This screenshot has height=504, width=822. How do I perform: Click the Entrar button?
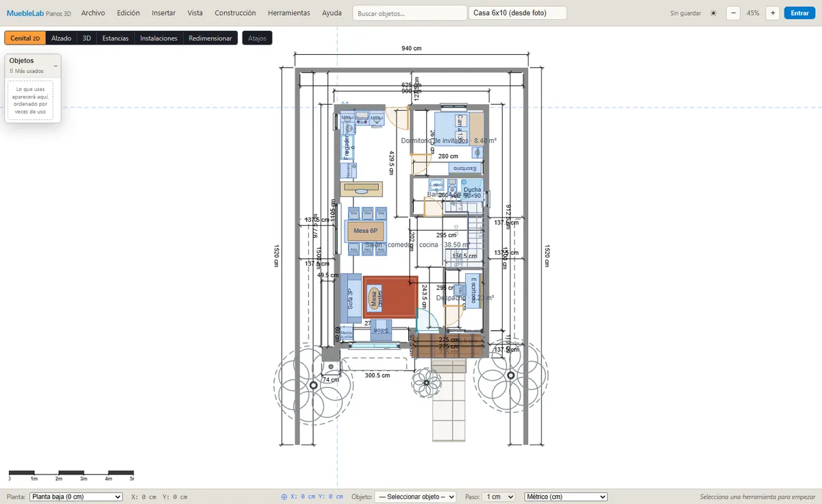point(799,13)
